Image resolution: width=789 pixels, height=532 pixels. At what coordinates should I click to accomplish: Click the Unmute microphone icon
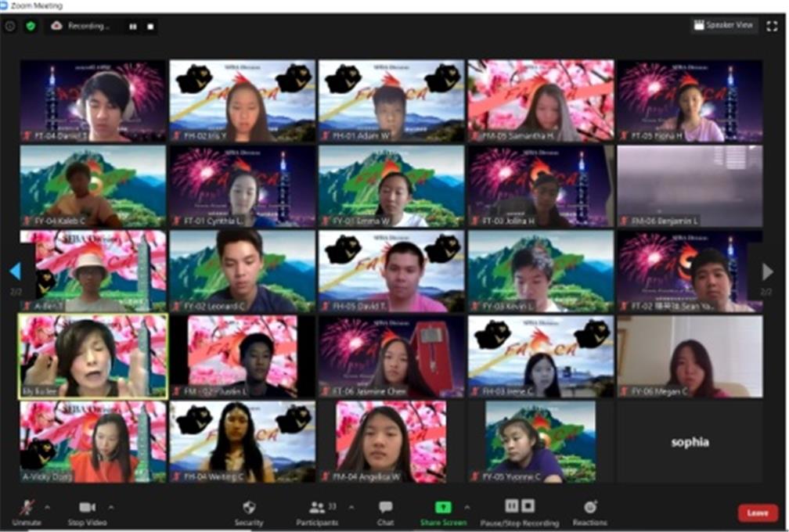(25, 508)
